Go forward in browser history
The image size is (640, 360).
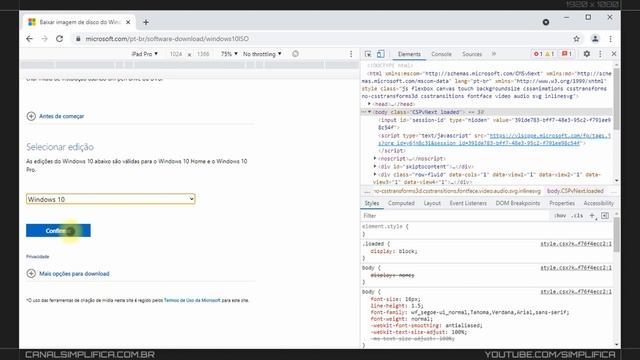point(44,39)
